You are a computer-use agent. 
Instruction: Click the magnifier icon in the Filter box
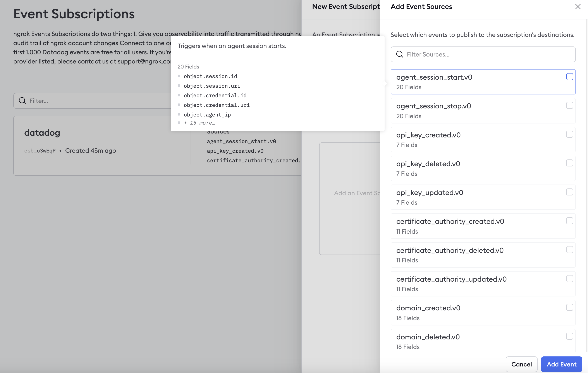click(x=22, y=101)
